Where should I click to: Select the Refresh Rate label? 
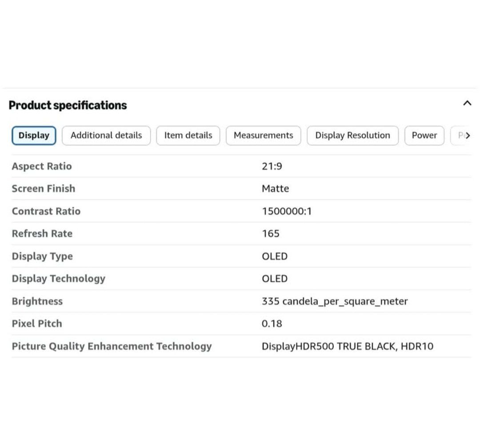click(x=42, y=234)
